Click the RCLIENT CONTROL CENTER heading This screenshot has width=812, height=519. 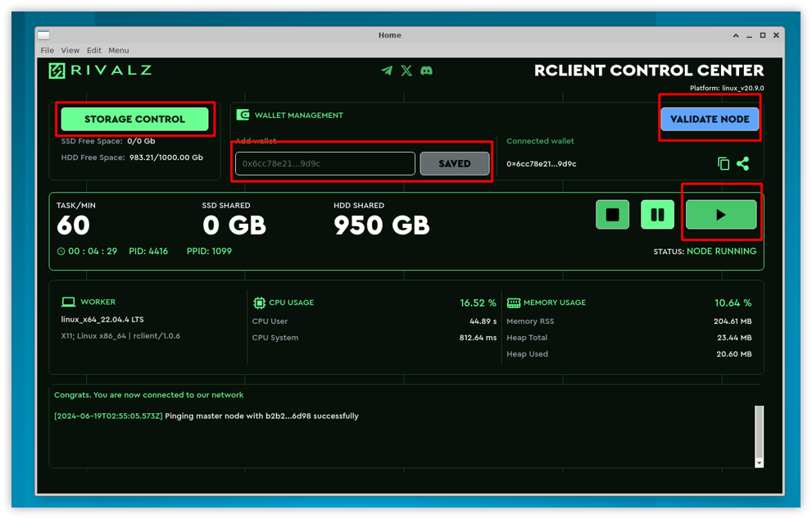coord(649,71)
